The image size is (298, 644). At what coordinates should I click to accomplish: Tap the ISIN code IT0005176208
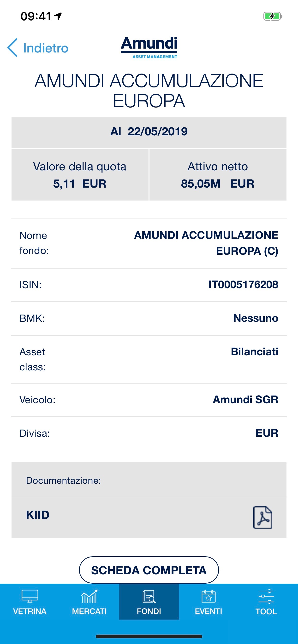point(243,285)
